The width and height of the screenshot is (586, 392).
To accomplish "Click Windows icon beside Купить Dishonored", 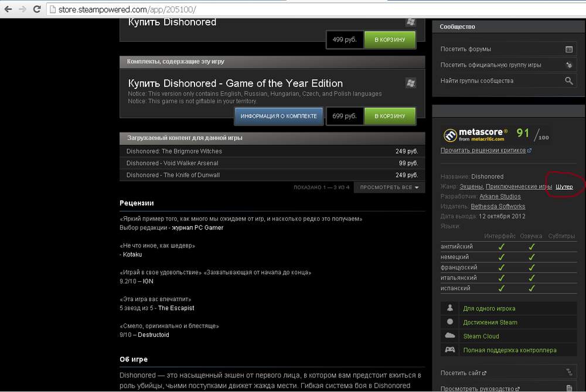I will pyautogui.click(x=411, y=22).
